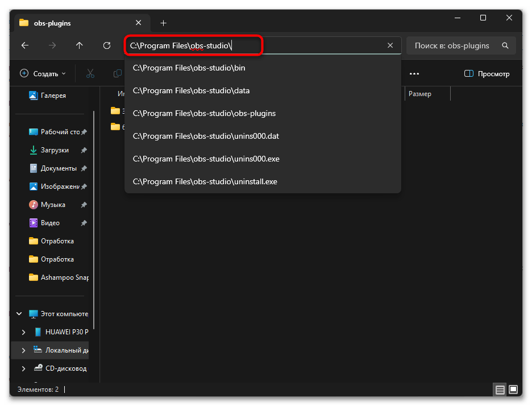Select the obs-studio\bin path suggestion
532x406 pixels.
coord(189,68)
